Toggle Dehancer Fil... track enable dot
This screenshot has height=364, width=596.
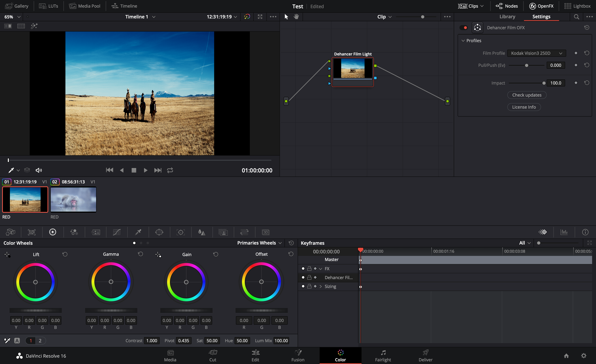tap(303, 278)
